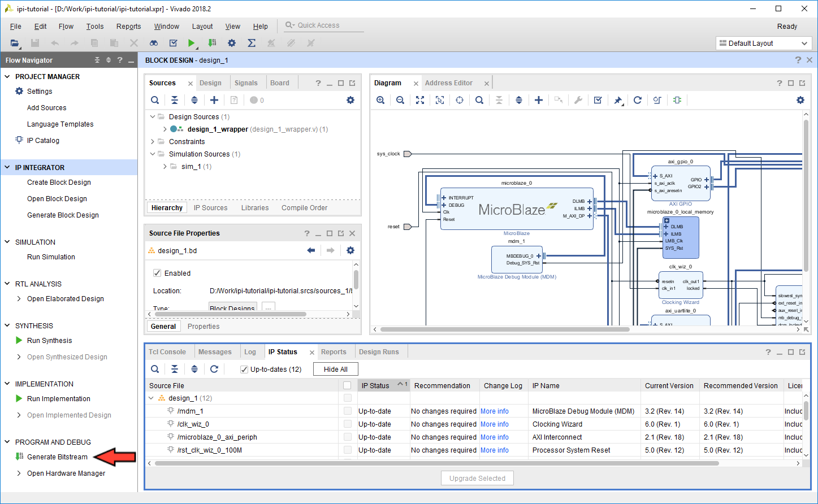Tick the checkbox for the /clk_wiz_0 row
This screenshot has height=504, width=818.
348,424
